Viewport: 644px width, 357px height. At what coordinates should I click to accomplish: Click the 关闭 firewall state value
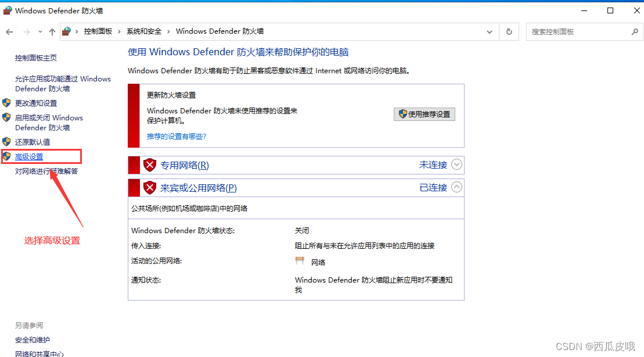(302, 231)
